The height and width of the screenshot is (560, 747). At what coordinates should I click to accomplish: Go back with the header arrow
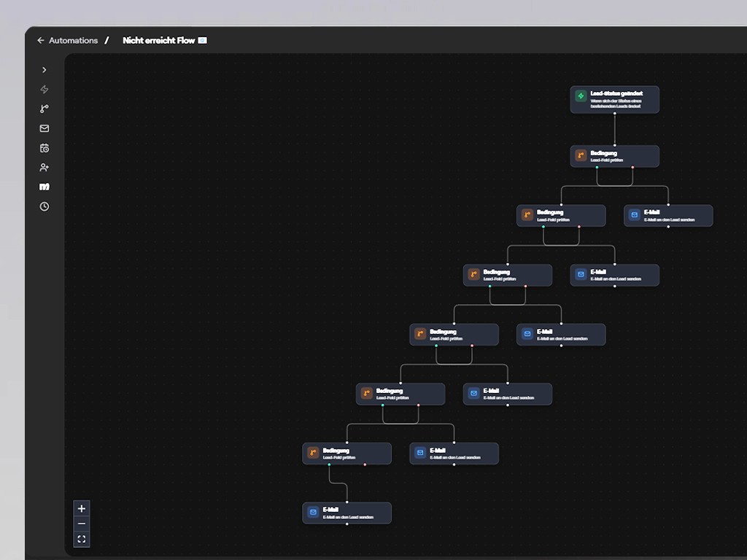tap(41, 41)
